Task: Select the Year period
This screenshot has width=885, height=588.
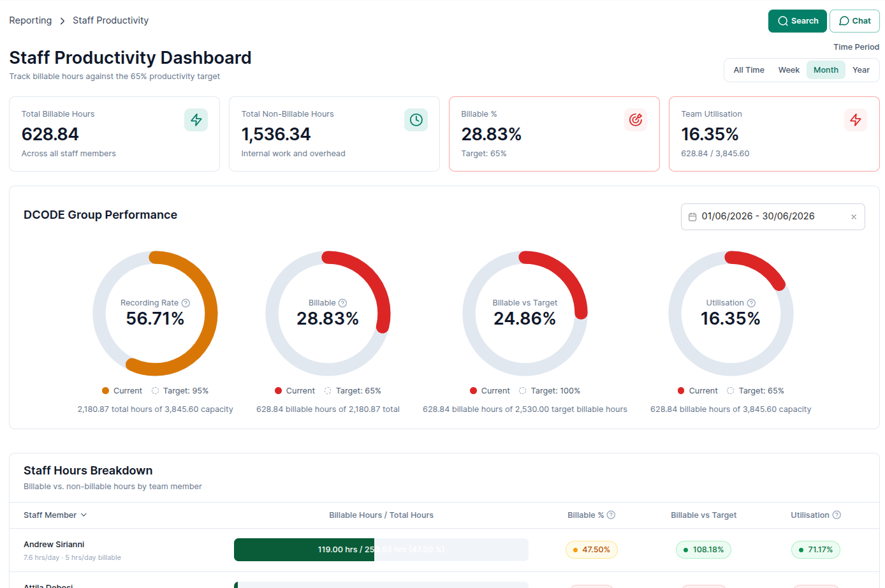Action: (861, 70)
